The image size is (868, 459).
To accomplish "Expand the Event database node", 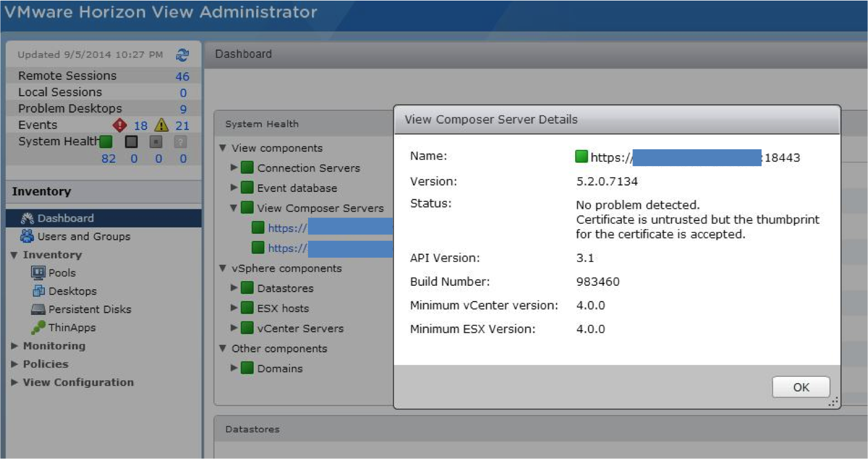I will coord(234,188).
